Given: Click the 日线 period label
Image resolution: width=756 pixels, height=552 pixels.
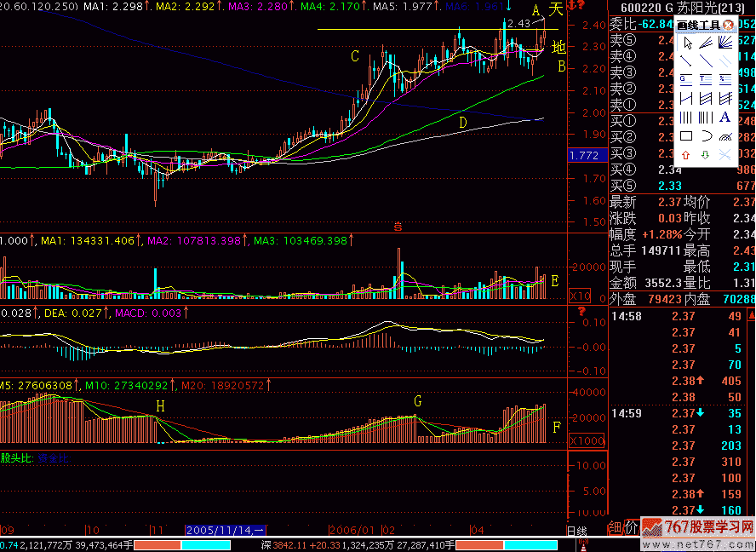Looking at the screenshot, I should (576, 530).
